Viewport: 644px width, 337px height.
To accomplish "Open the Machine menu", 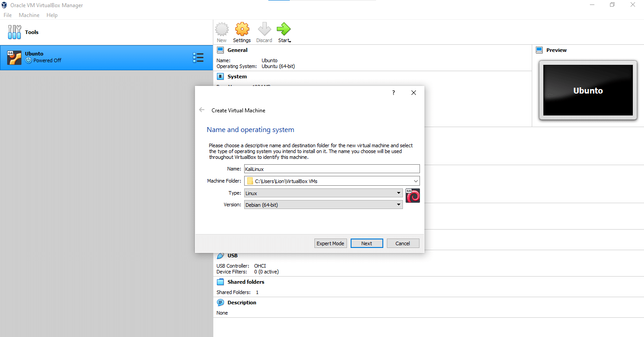I will pos(29,15).
